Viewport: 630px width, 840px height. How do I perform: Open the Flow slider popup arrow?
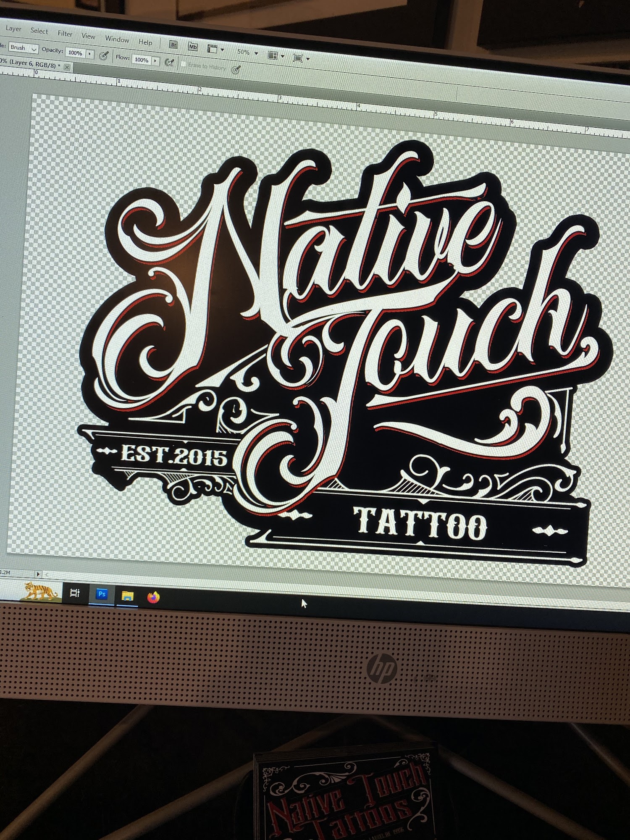[x=156, y=61]
